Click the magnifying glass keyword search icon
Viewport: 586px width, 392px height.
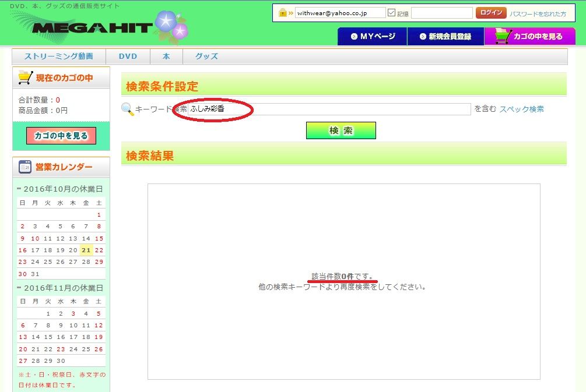point(128,109)
